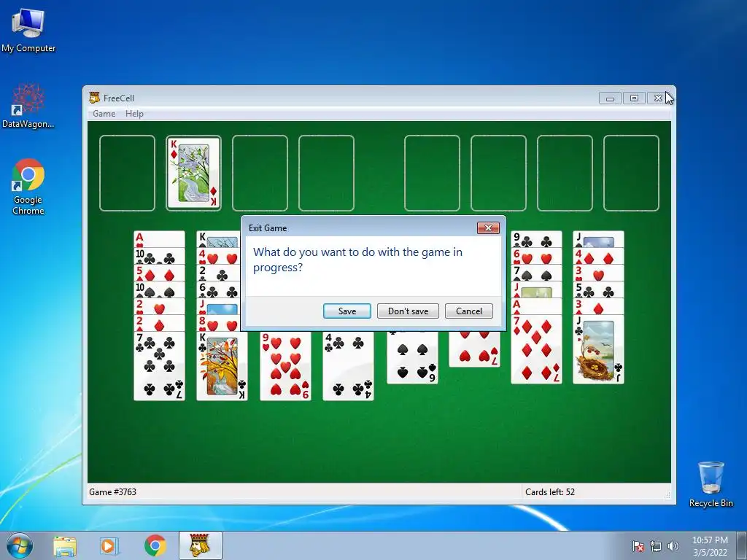Screen dimensions: 747x560
Task: Click FreeCell taskbar button
Action: click(201, 545)
